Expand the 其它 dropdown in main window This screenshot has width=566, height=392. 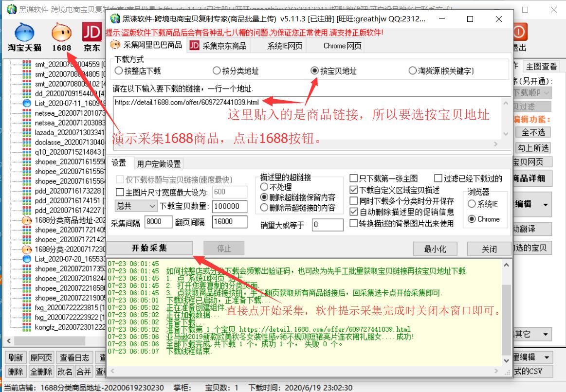pos(532,334)
